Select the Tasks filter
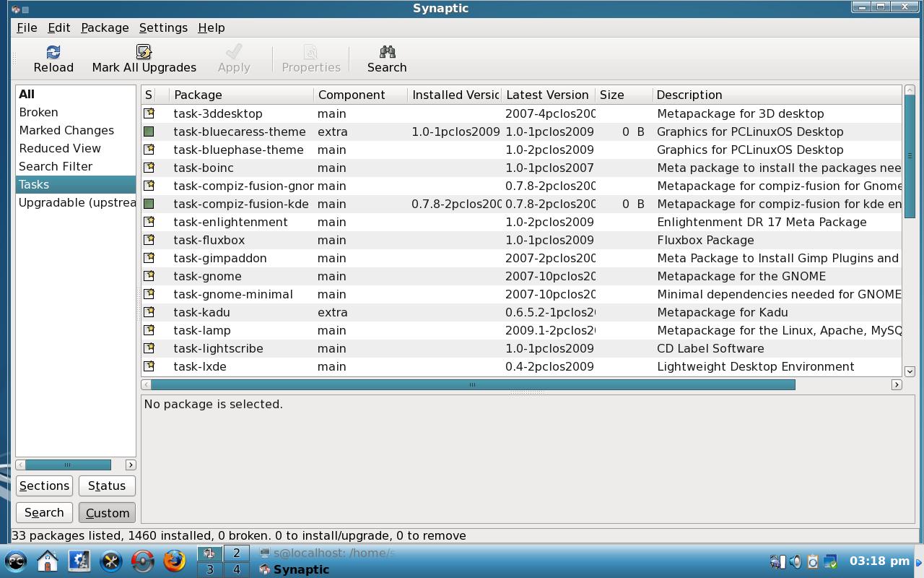Viewport: 924px width, 578px height. [x=76, y=184]
